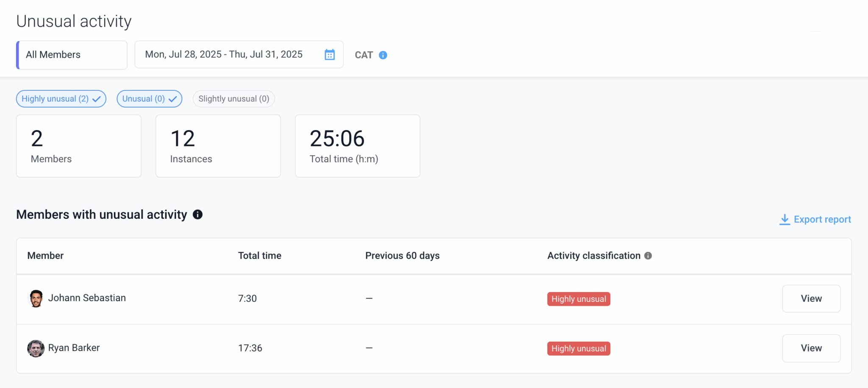The width and height of the screenshot is (868, 388).
Task: Click the checkmark inside the Unusual (0) chip
Action: pyautogui.click(x=172, y=98)
